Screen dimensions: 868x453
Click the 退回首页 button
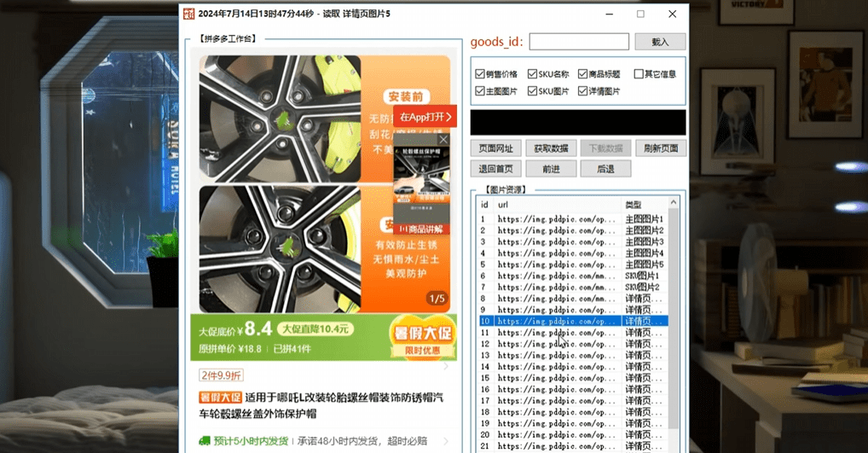pos(496,169)
